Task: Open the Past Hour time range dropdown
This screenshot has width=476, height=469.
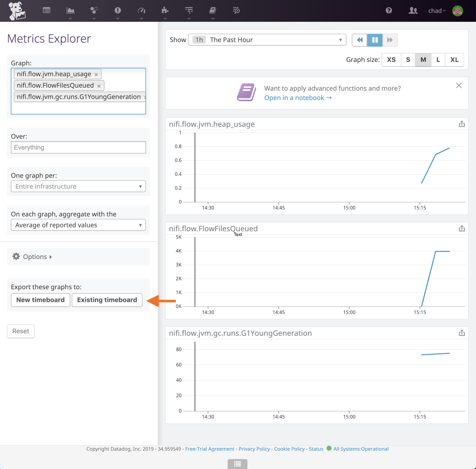Action: (x=267, y=40)
